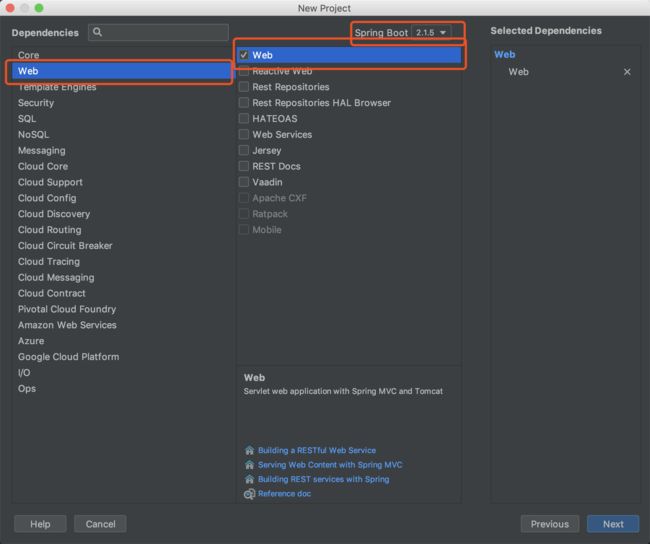
Task: Tick Rest Repositories HAL Browser checkbox
Action: click(x=244, y=102)
